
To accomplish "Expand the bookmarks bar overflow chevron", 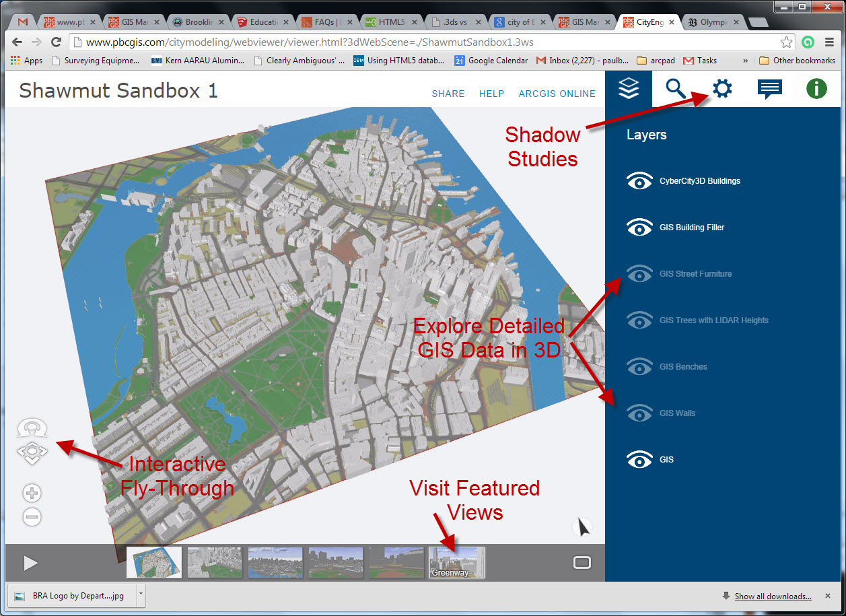I will click(x=746, y=61).
